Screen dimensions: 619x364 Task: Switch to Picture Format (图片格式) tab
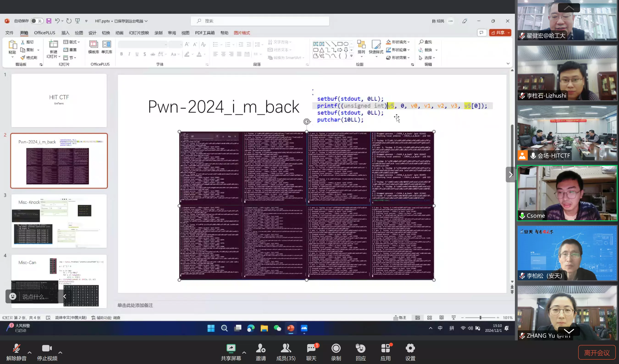[242, 33]
